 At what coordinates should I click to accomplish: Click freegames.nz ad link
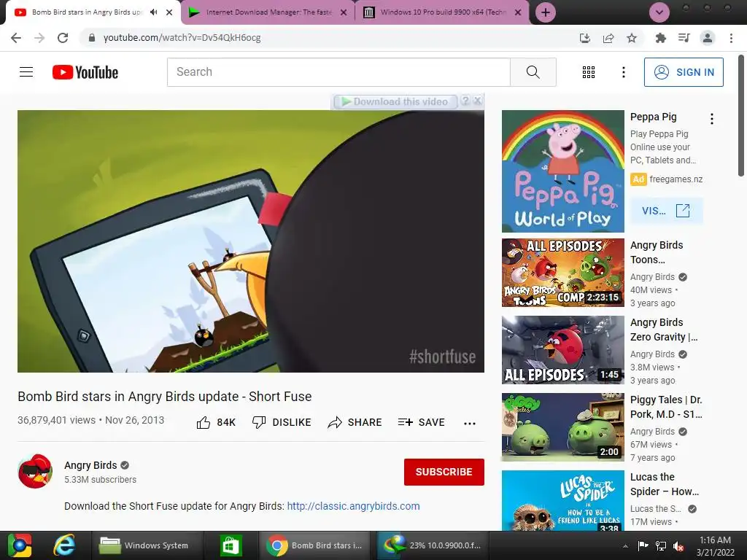pyautogui.click(x=676, y=179)
